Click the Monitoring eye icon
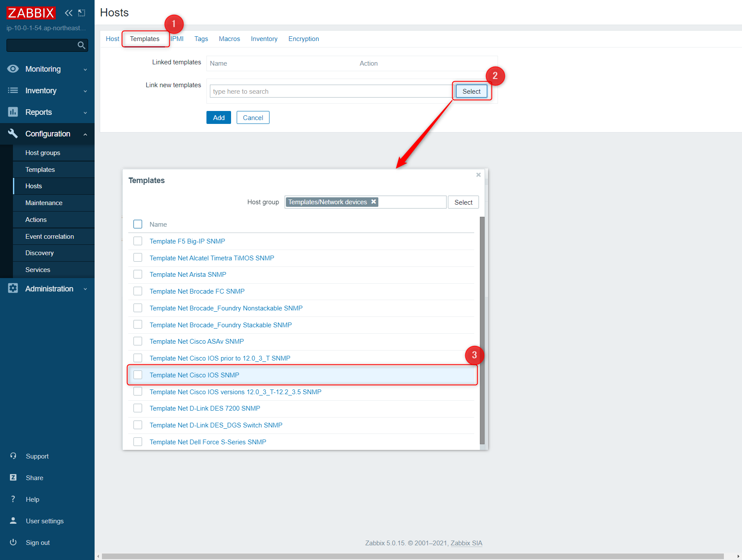The image size is (742, 560). coord(13,69)
